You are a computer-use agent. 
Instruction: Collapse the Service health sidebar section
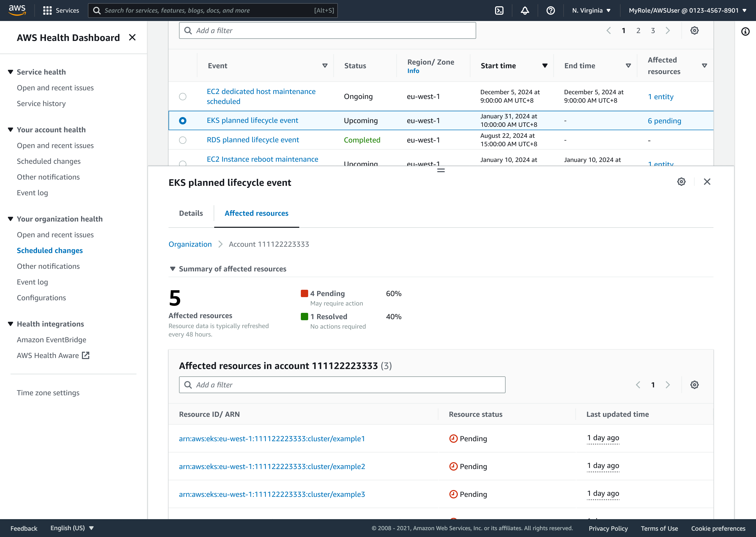click(x=10, y=72)
